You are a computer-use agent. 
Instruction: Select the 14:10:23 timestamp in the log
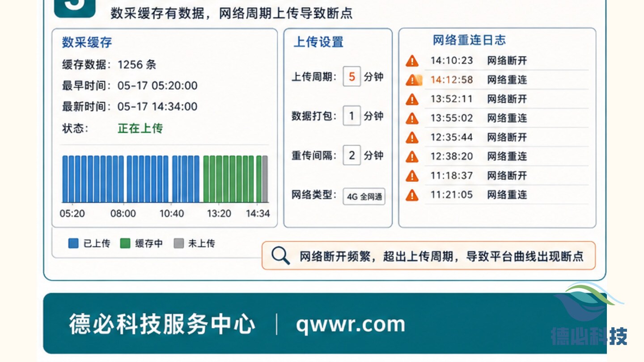(452, 61)
